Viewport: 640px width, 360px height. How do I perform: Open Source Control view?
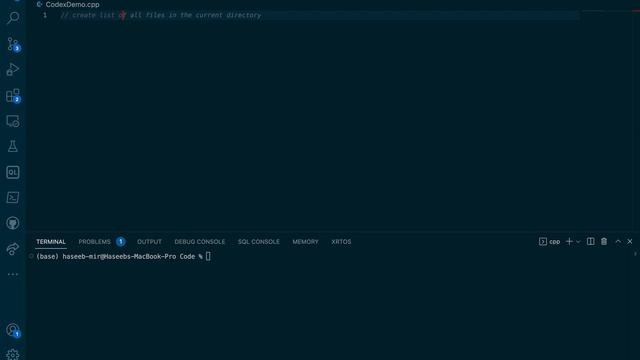pyautogui.click(x=13, y=44)
